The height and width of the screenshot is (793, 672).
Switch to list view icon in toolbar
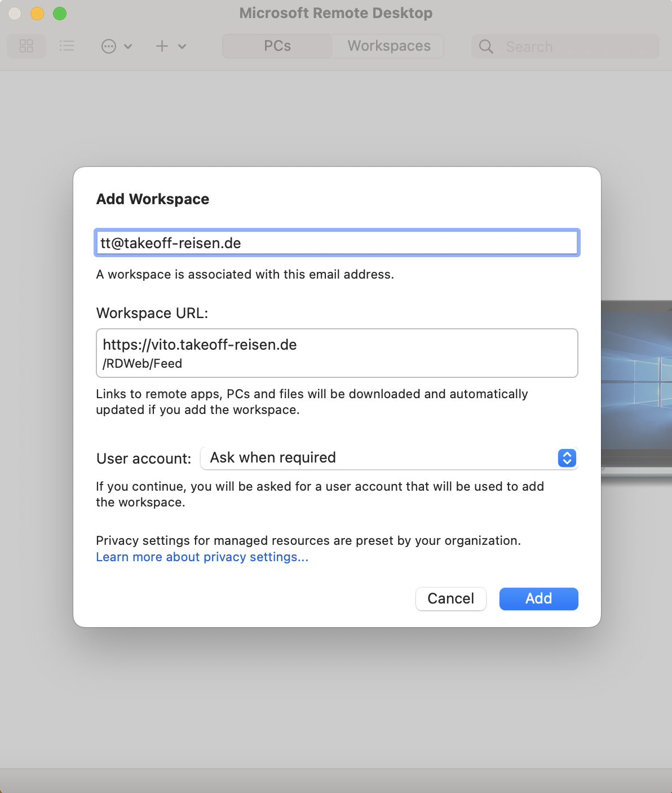pos(67,46)
